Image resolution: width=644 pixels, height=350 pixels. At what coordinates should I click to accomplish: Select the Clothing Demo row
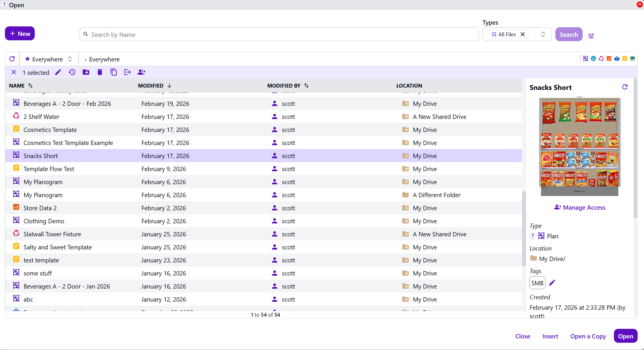[44, 221]
